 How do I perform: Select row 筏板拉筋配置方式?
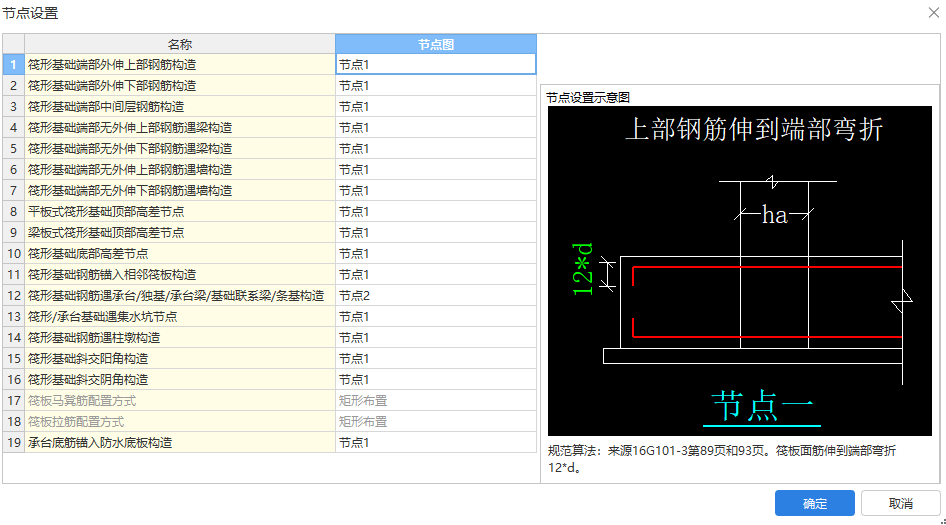tap(180, 422)
